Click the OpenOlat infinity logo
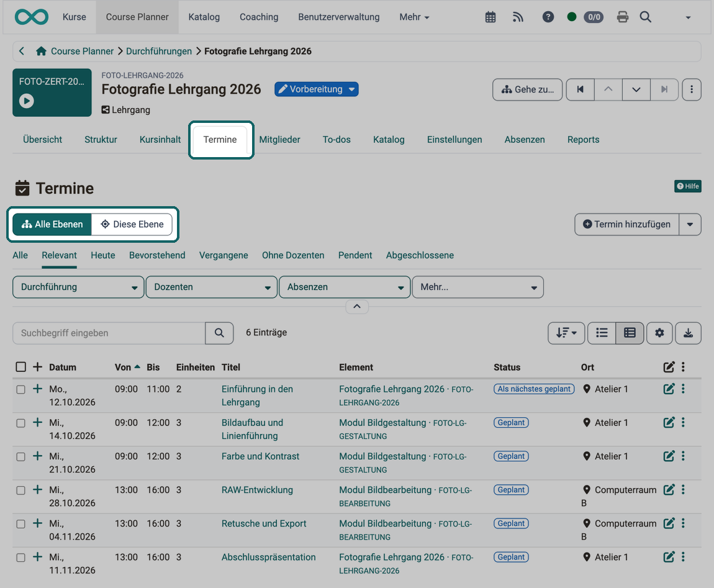The height and width of the screenshot is (588, 714). (x=32, y=17)
